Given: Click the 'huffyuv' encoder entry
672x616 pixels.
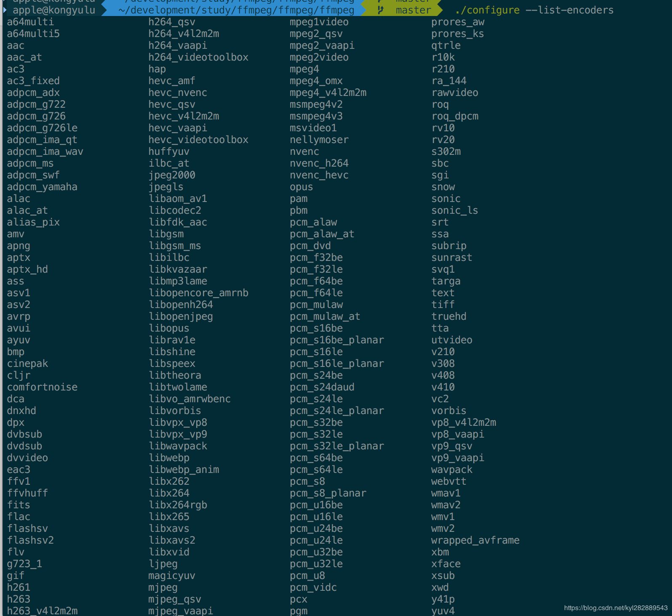Looking at the screenshot, I should [x=169, y=151].
